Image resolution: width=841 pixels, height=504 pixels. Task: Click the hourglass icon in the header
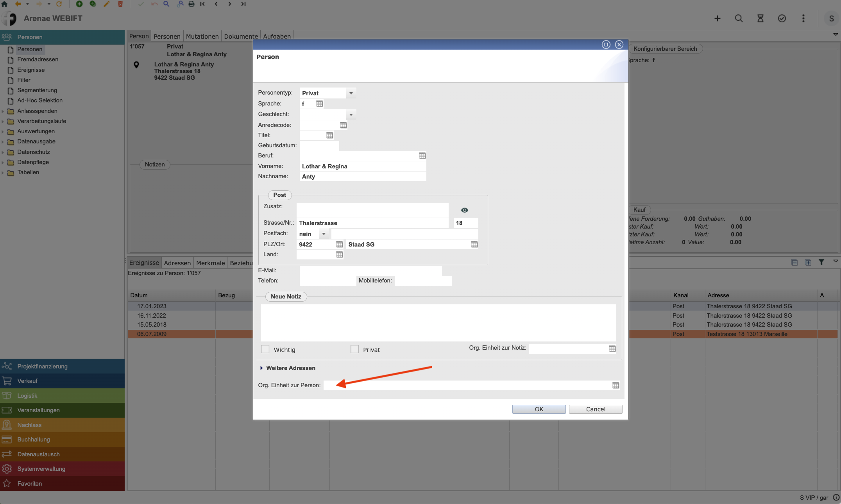point(760,18)
